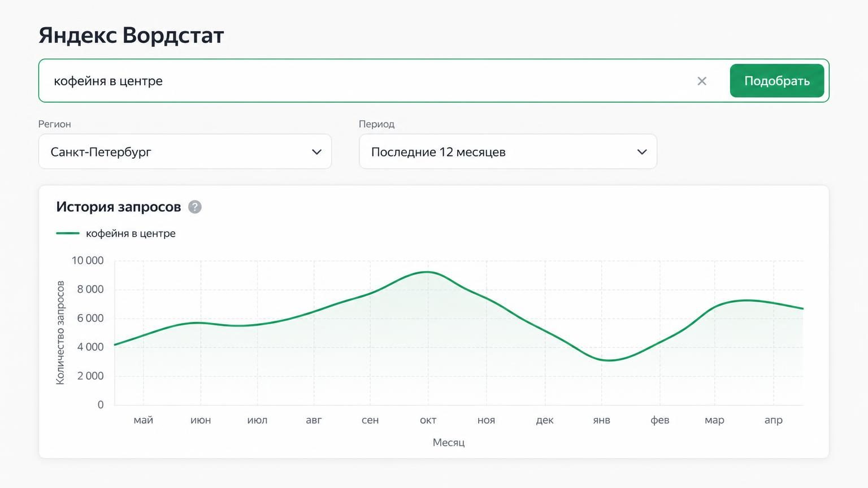Click the Количество запросов axis title
868x488 pixels.
point(60,333)
